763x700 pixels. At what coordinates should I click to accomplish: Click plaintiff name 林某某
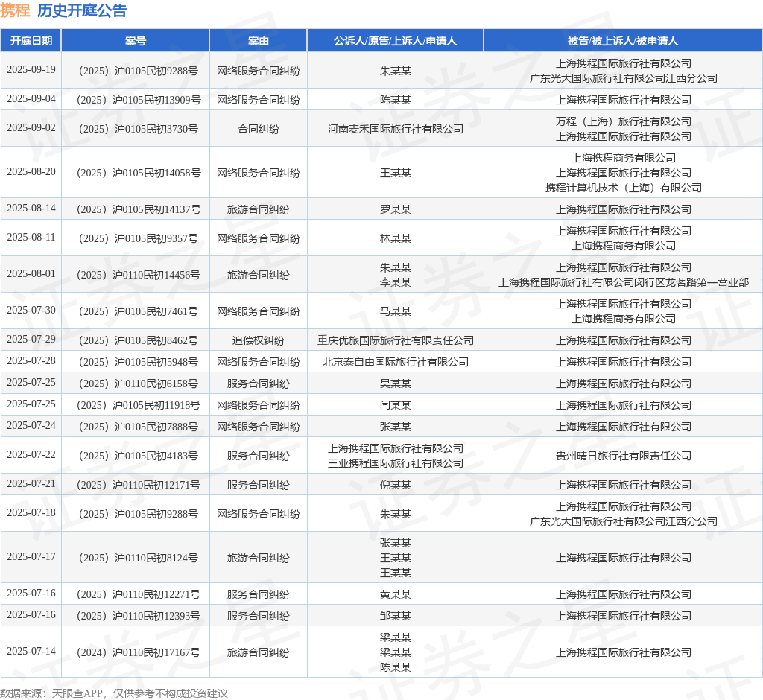396,238
